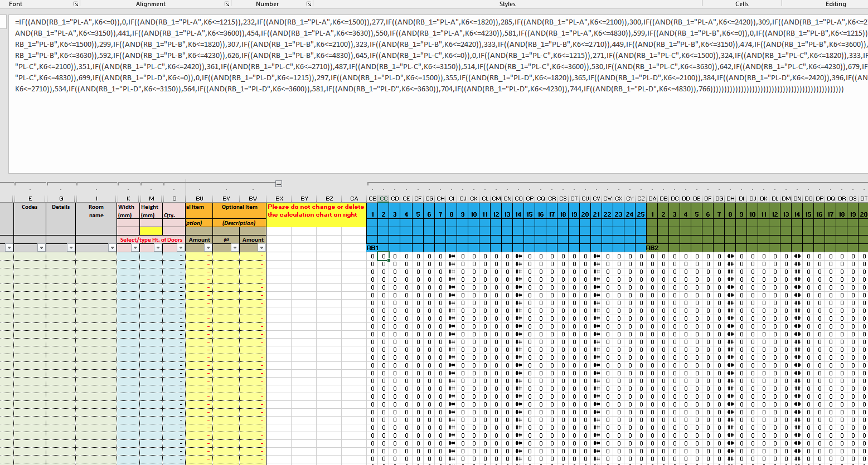The image size is (868, 465).
Task: Open the filter dropdown under Room name
Action: [112, 248]
